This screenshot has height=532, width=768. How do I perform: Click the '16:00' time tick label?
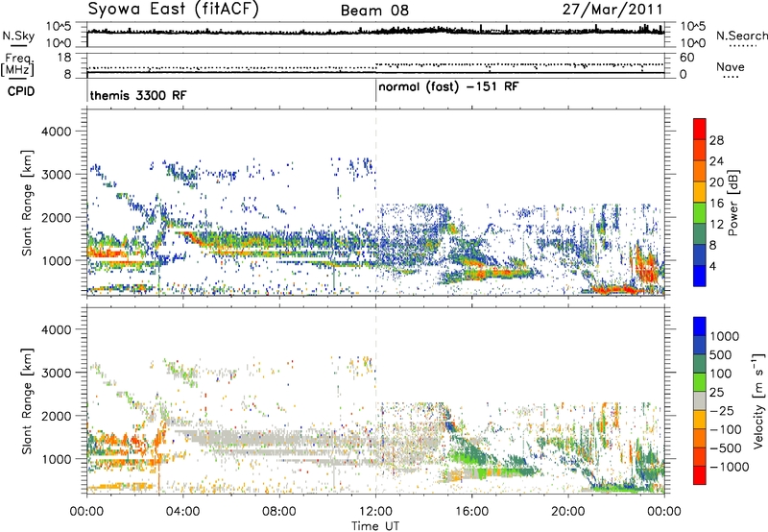[x=471, y=512]
